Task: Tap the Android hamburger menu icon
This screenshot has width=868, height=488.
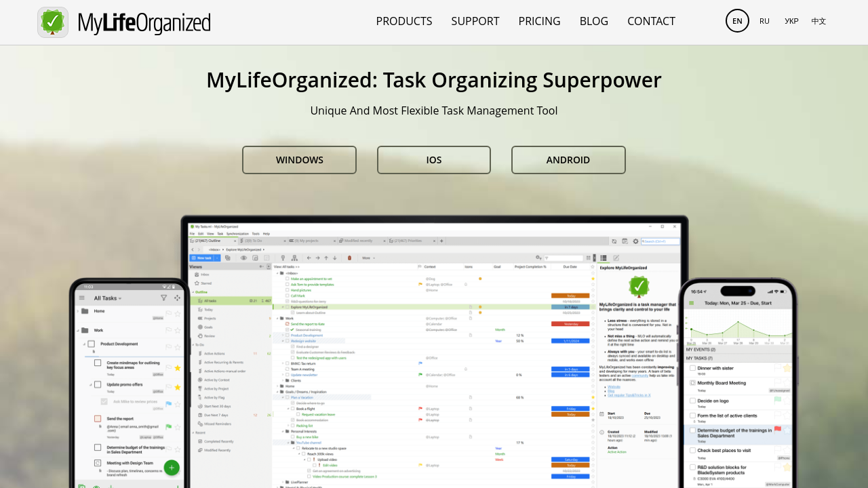Action: 82,298
